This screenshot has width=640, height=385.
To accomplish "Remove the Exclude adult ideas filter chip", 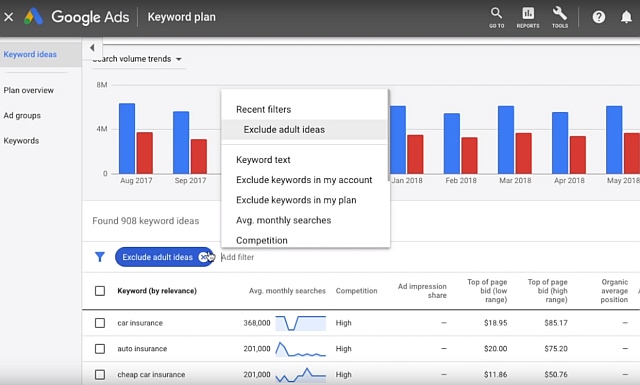I will [204, 257].
